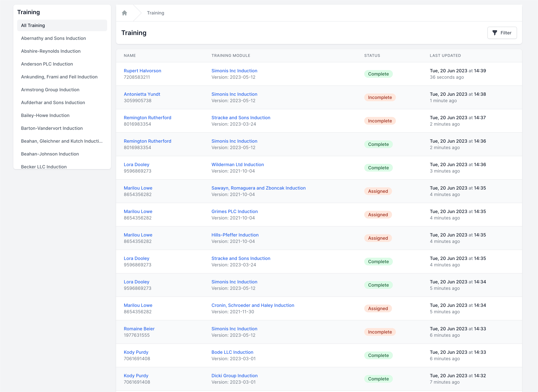This screenshot has height=392, width=538.
Task: Open Abernathy and Sons Induction sidebar item
Action: tap(53, 38)
